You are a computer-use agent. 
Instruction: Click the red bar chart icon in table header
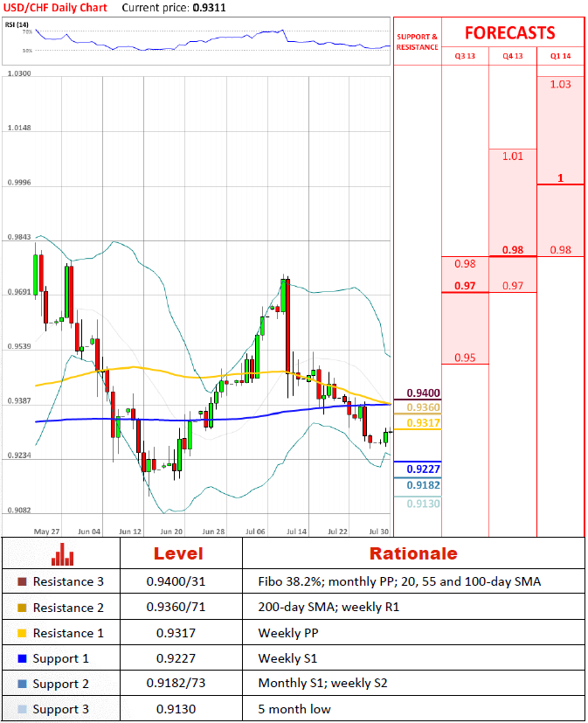tap(61, 554)
